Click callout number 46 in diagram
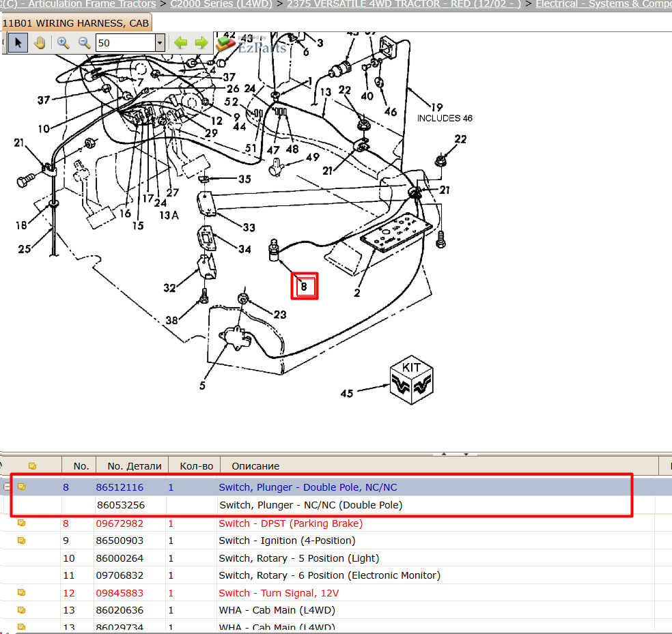The width and height of the screenshot is (672, 634). (391, 112)
